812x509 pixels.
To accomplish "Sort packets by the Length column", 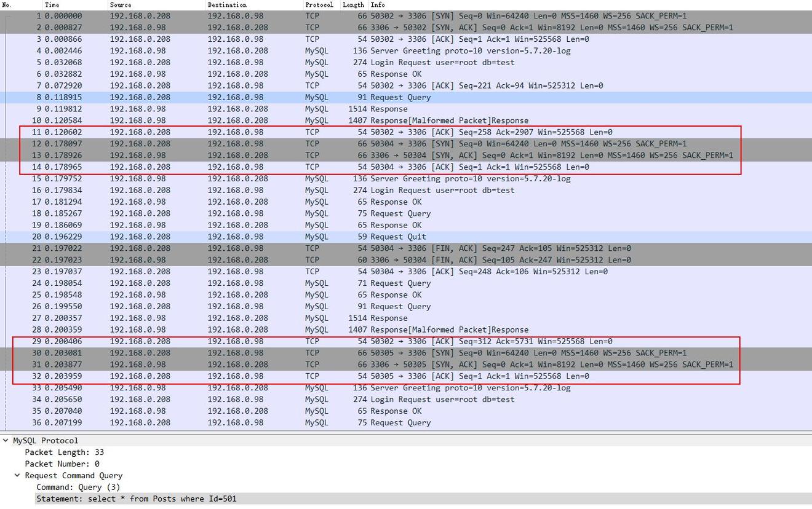I will pyautogui.click(x=353, y=5).
